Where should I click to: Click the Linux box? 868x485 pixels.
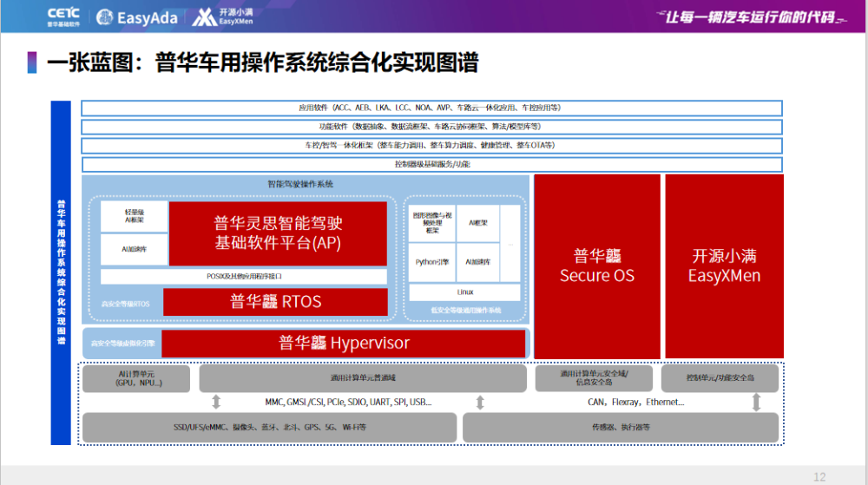coord(465,292)
